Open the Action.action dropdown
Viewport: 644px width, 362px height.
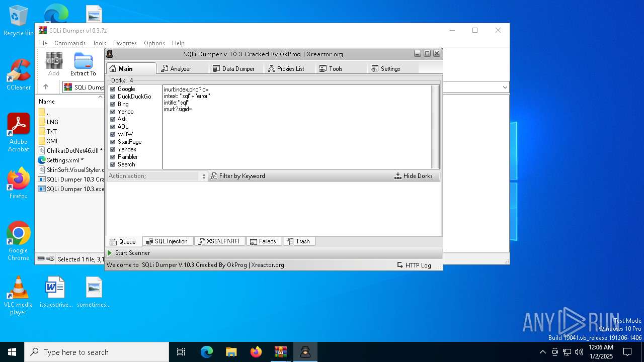(157, 176)
